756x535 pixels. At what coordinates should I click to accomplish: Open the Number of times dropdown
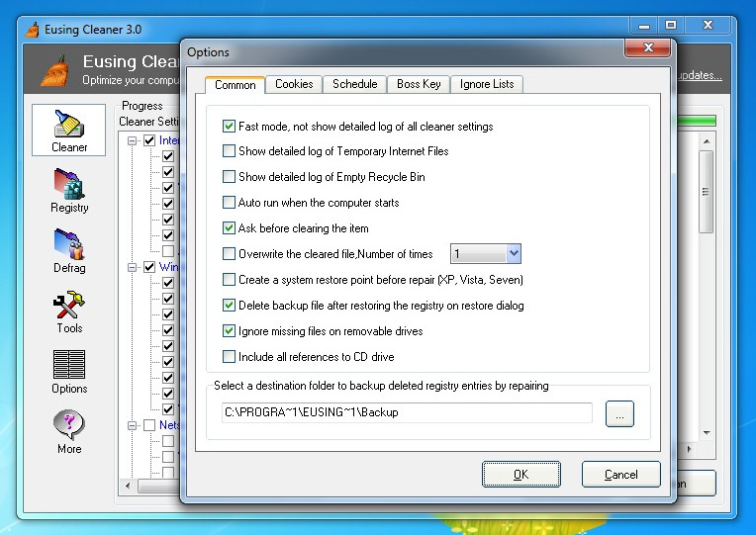coord(514,253)
